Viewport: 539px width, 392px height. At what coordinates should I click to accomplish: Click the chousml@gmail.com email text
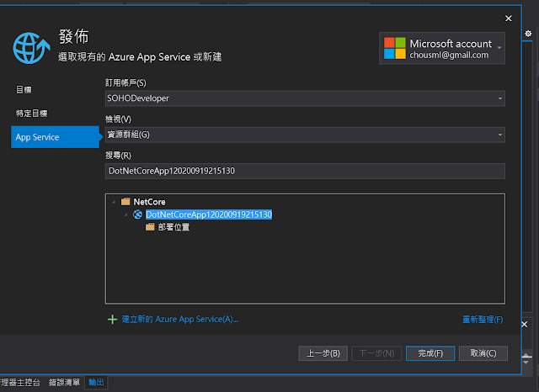pyautogui.click(x=449, y=55)
